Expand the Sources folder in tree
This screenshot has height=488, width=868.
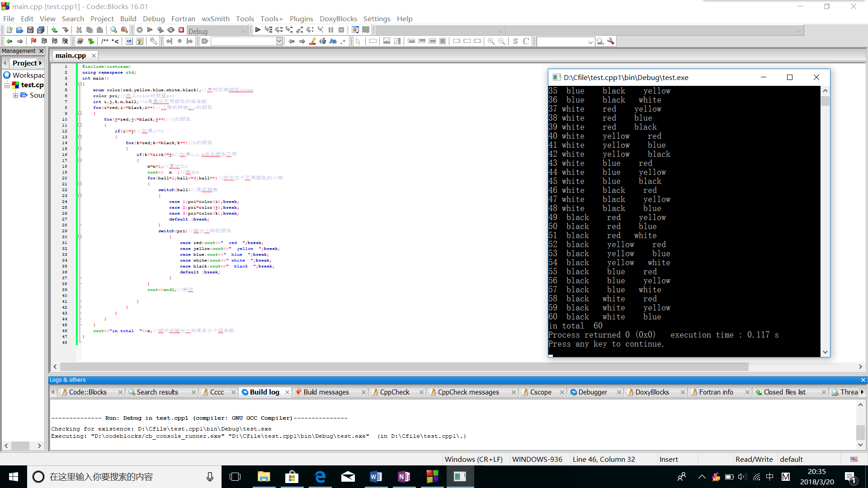(15, 95)
